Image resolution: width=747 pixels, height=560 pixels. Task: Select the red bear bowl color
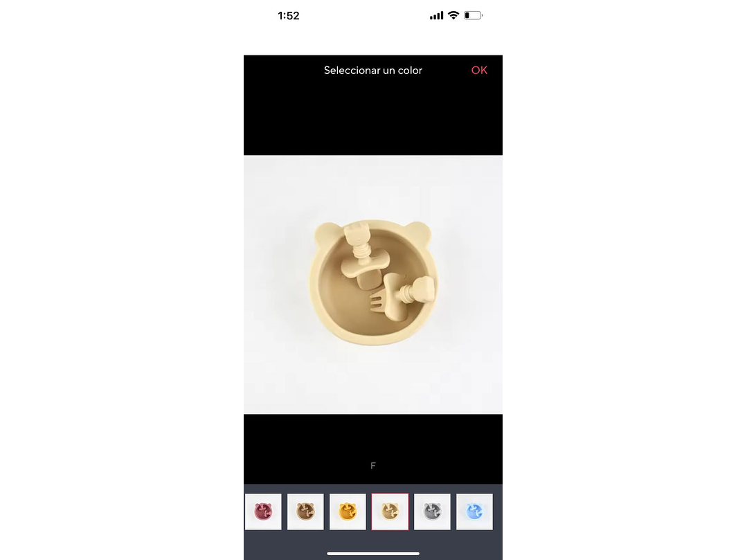tap(263, 512)
